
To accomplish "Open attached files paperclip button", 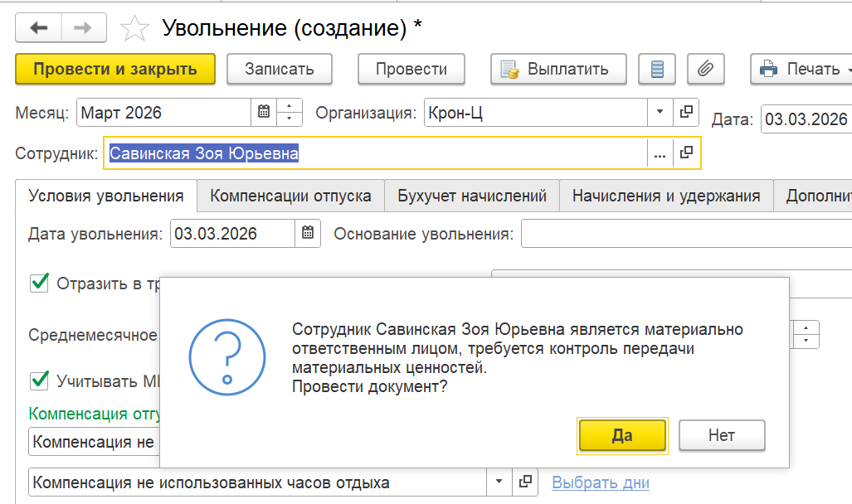I will pos(705,70).
